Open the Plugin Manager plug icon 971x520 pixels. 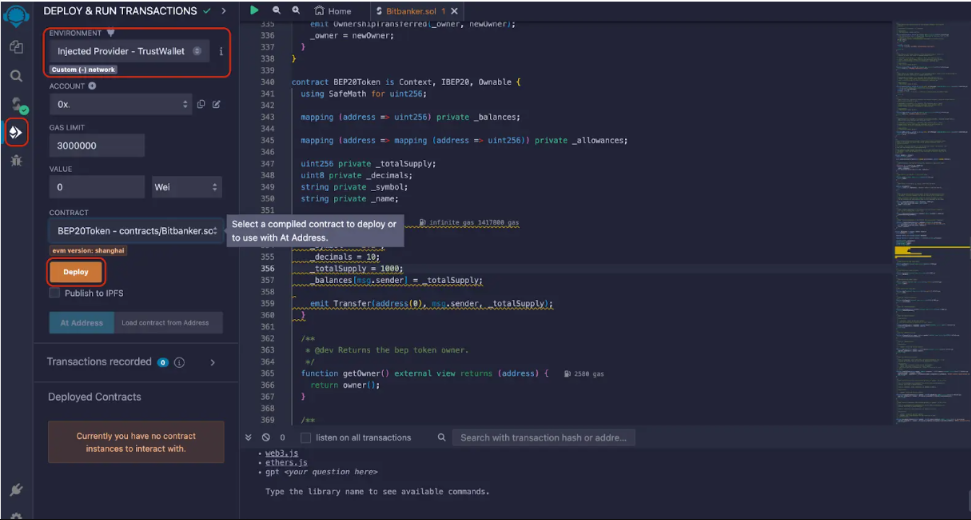click(x=16, y=490)
